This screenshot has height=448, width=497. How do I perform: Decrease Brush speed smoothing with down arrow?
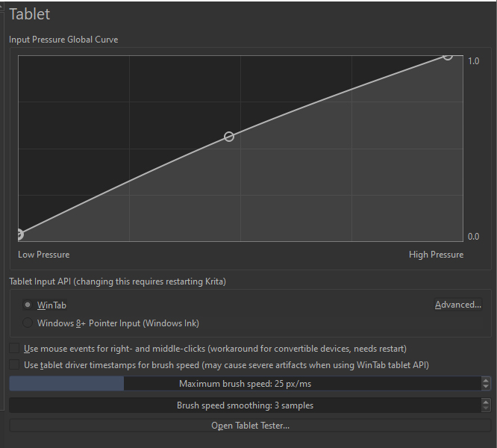tap(486, 409)
